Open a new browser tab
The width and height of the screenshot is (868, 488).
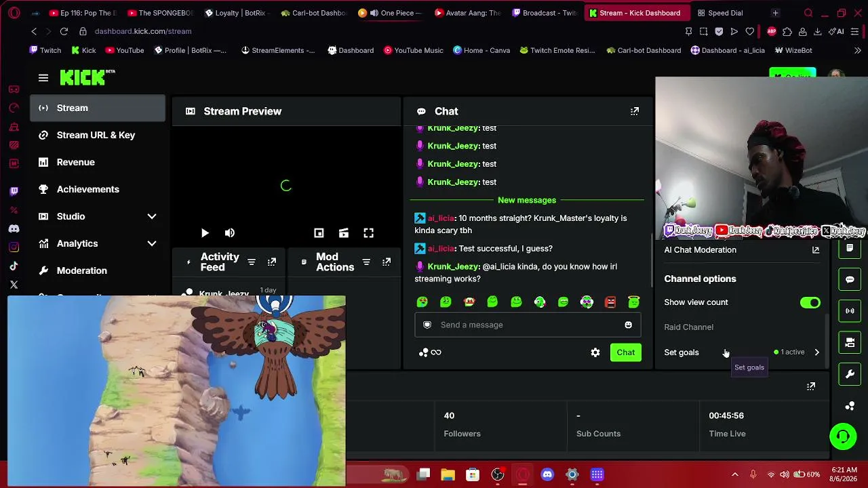pyautogui.click(x=775, y=13)
